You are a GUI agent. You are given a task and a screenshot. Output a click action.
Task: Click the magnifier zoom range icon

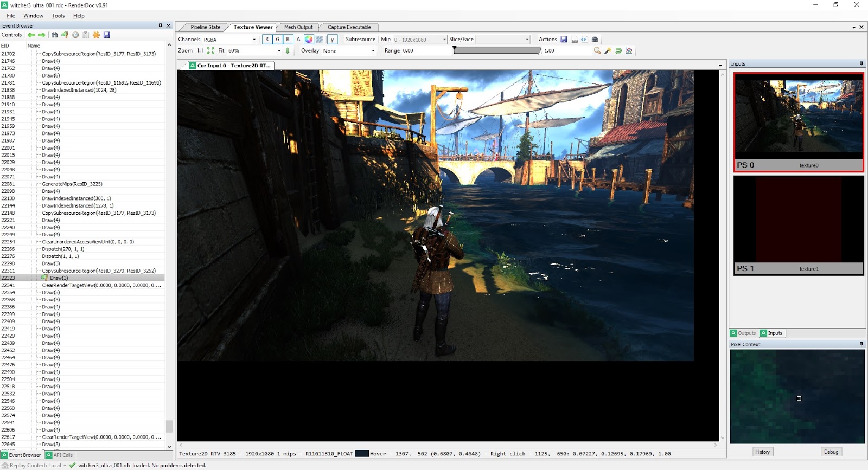pos(597,51)
